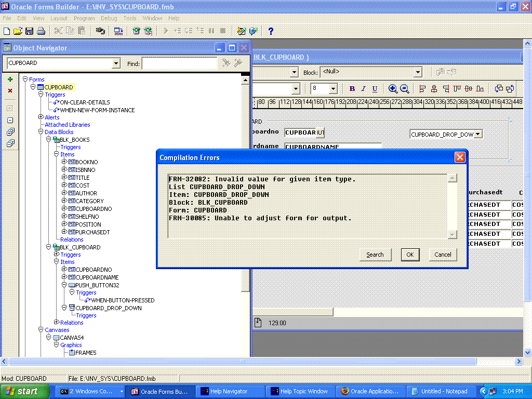Viewport: 532px width, 399px height.
Task: Click the Zoom Out magnifier icon
Action: point(404,89)
